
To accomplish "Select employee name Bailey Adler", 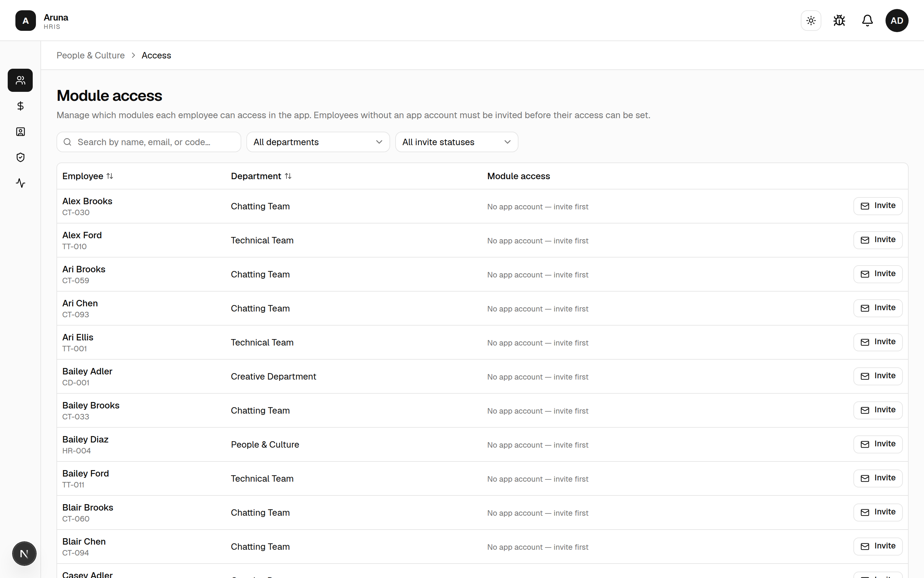I will point(87,371).
